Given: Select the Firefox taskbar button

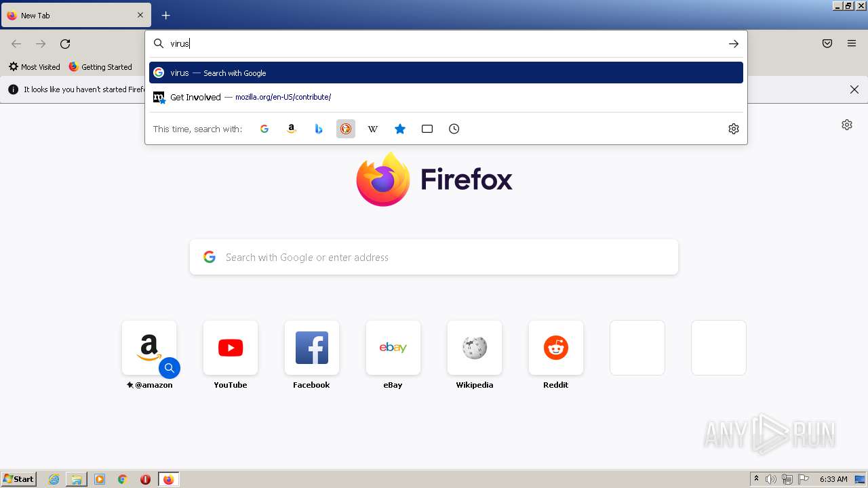Looking at the screenshot, I should pyautogui.click(x=168, y=479).
